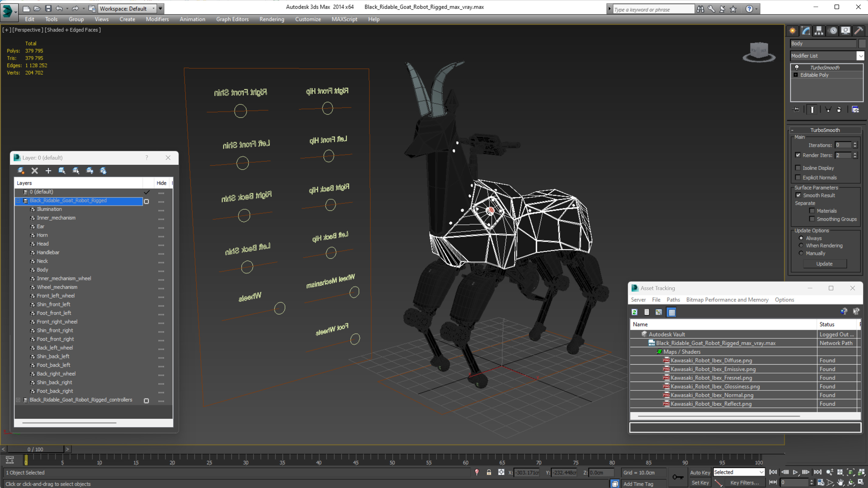Open the Modify command panel tab
This screenshot has height=488, width=868.
point(806,31)
